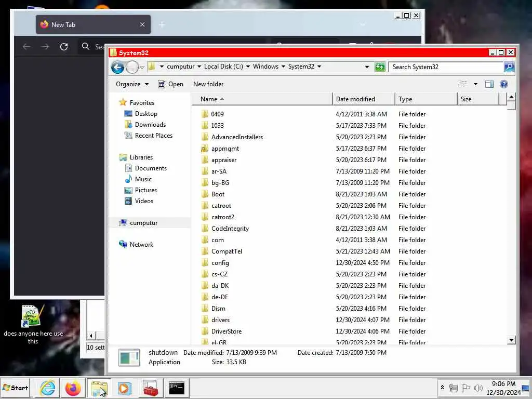Sort by the Name column header
Image resolution: width=532 pixels, height=399 pixels.
coord(262,99)
